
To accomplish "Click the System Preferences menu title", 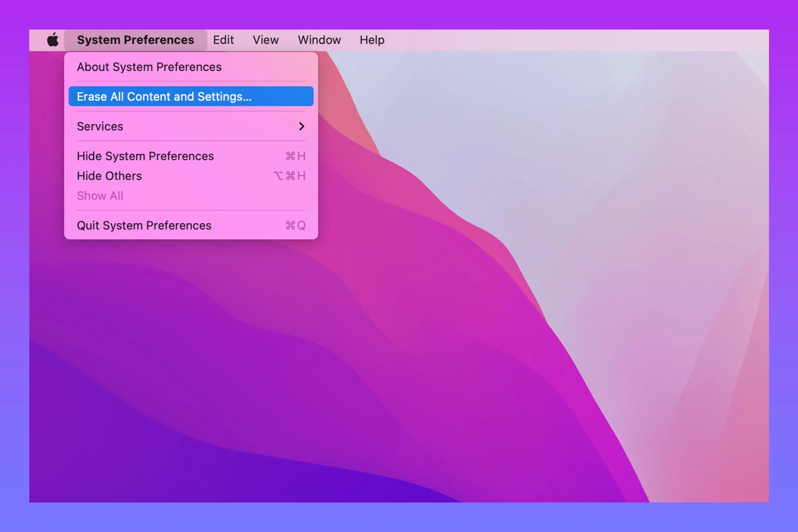I will click(x=135, y=40).
